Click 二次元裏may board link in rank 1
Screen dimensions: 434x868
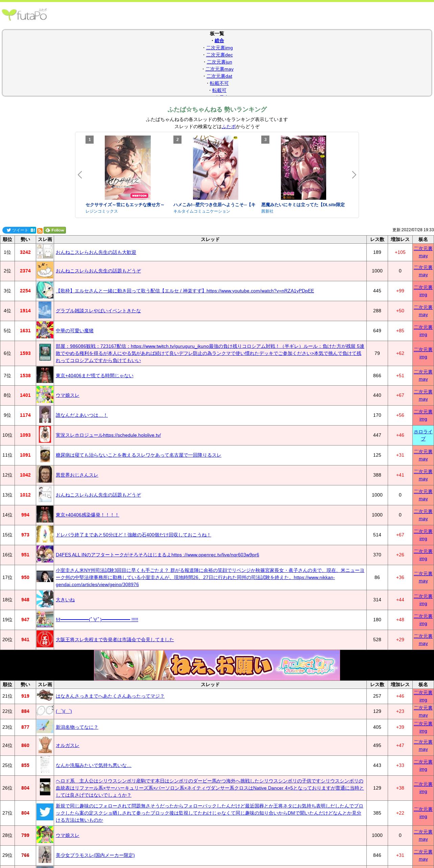(423, 252)
